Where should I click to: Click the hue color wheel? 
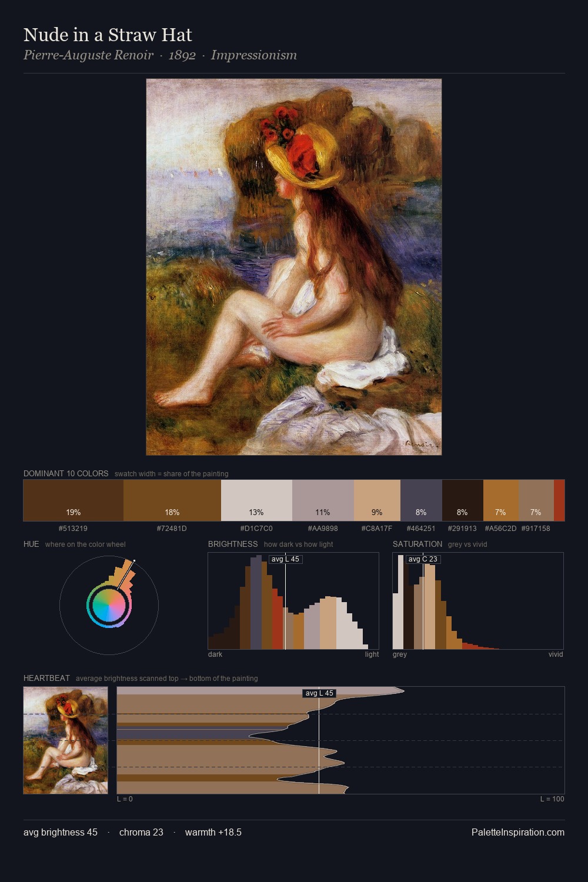(x=109, y=605)
